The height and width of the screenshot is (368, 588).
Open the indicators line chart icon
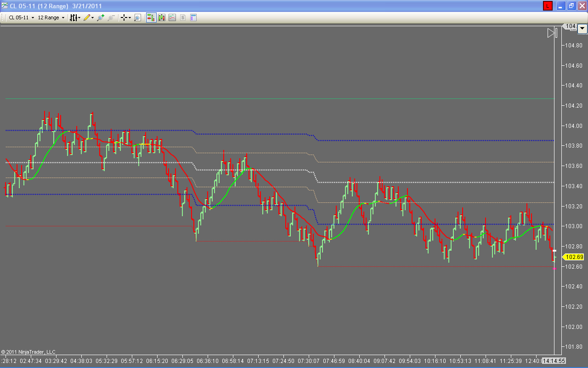[172, 17]
